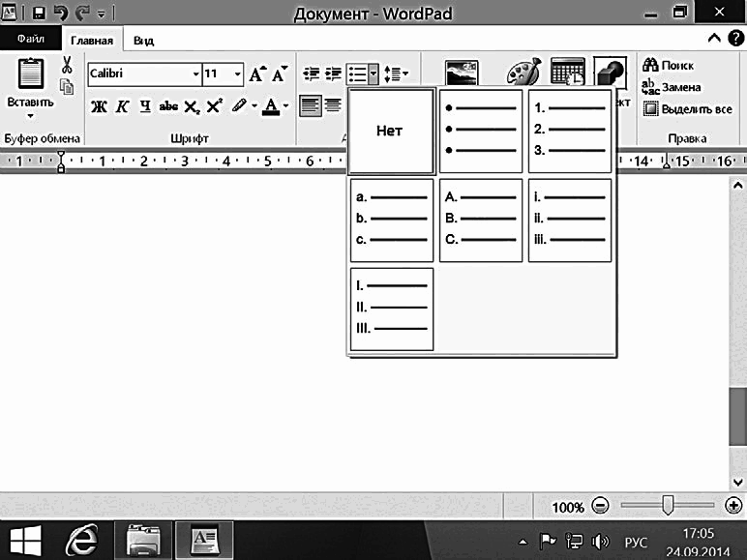Choose the A. B. C. uppercase letter list
747x560 pixels.
pos(481,220)
